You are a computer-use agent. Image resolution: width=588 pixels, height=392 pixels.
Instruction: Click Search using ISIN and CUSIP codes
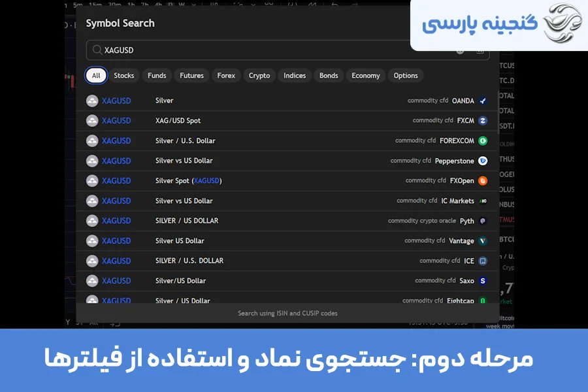pyautogui.click(x=287, y=313)
